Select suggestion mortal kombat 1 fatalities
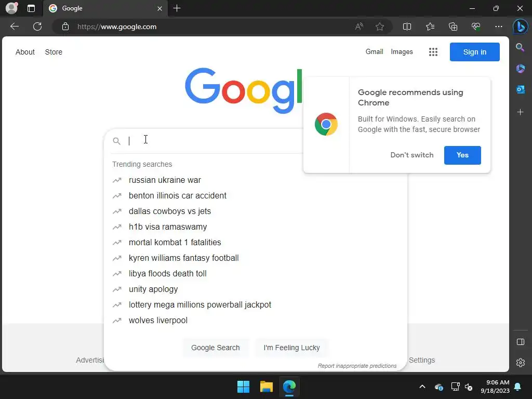Screen dimensions: 532x399 pos(256,243)
